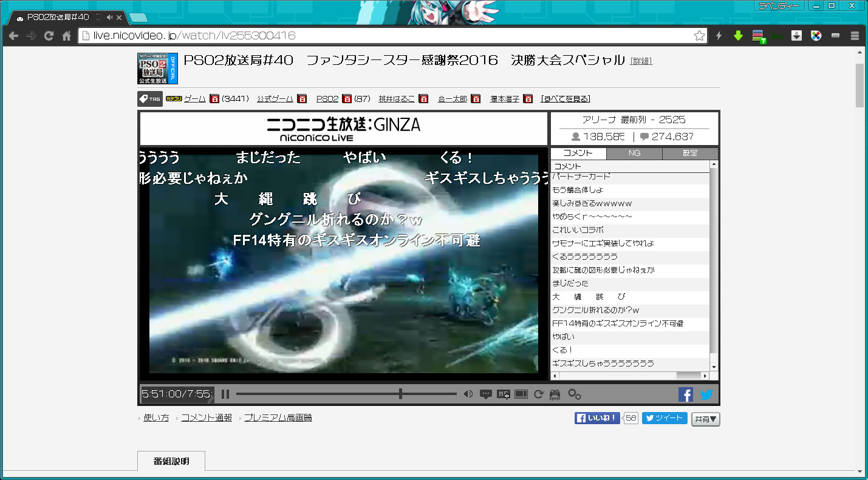Open the Chrome hamburger menu
Screen dimensions: 868x480
coord(855,36)
